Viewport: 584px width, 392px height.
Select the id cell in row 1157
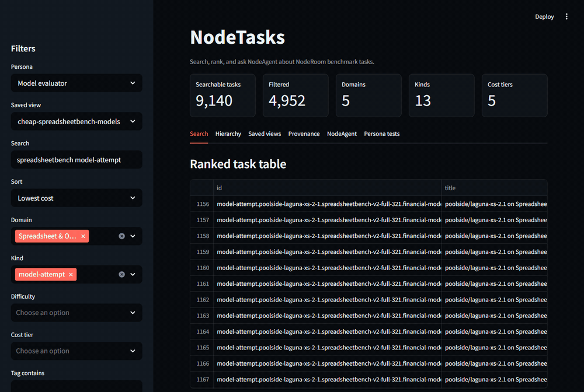pos(328,220)
